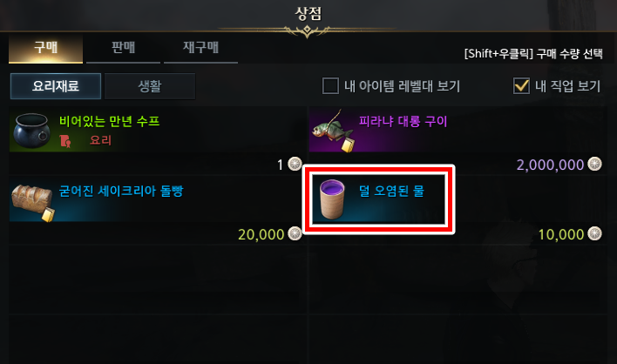Click the coin icon next to 10,000

point(594,233)
